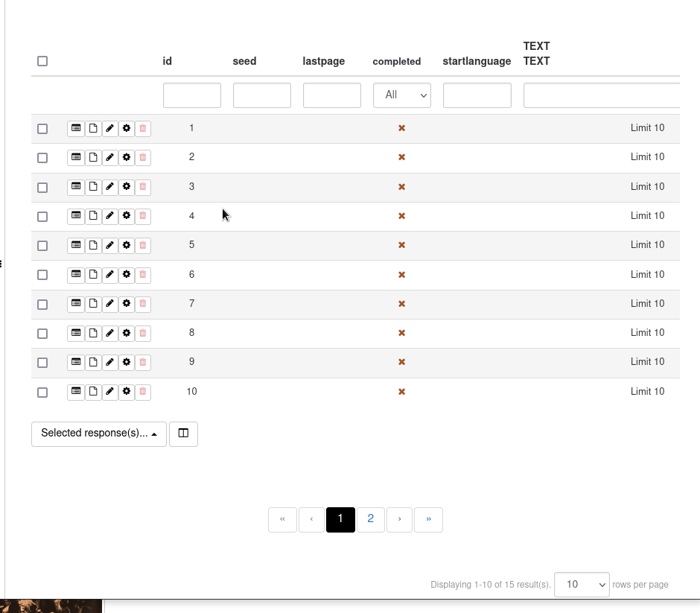Click the gear icon in row 3
The width and height of the screenshot is (700, 613).
(127, 187)
